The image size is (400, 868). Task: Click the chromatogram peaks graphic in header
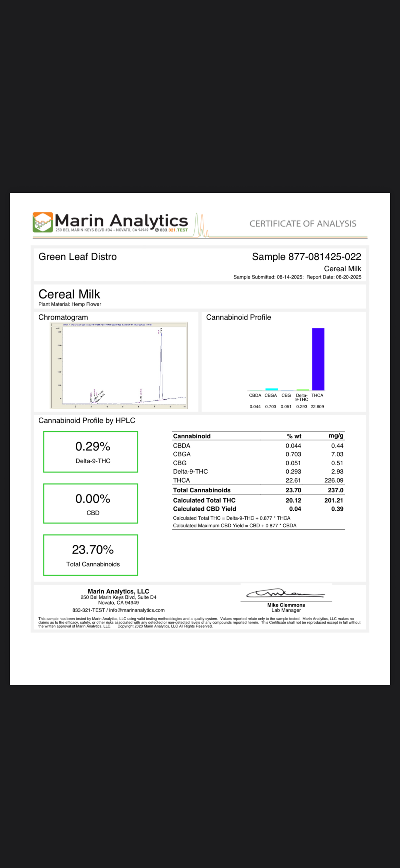click(202, 225)
